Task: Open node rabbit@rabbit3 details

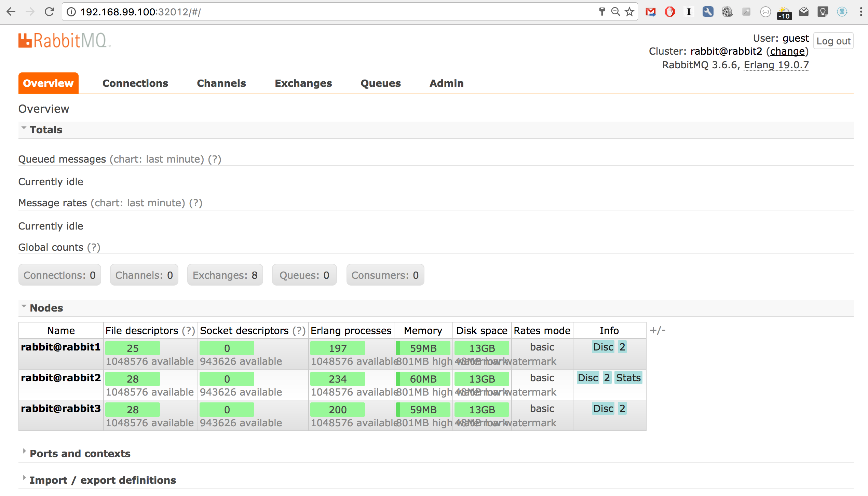Action: coord(61,409)
